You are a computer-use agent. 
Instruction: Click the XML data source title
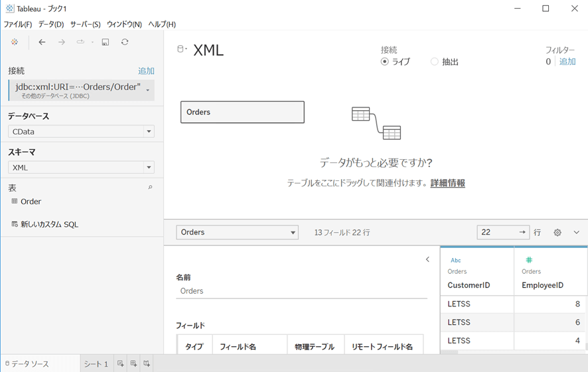pyautogui.click(x=208, y=50)
